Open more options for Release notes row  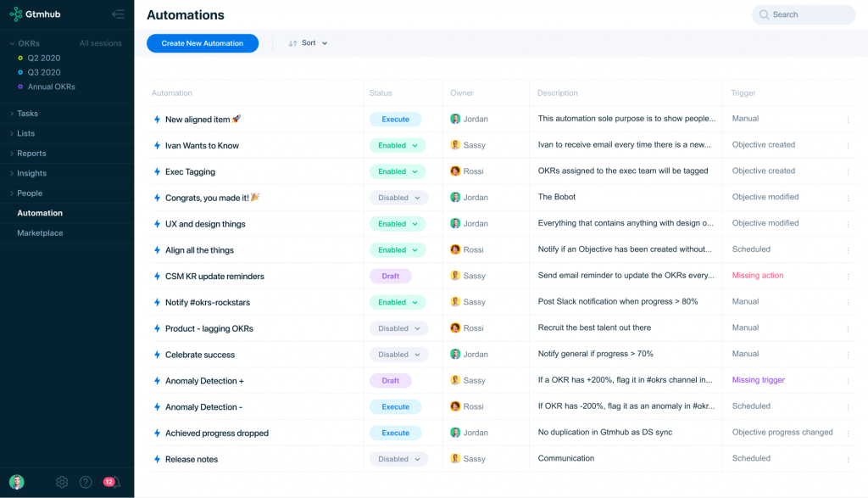(848, 459)
